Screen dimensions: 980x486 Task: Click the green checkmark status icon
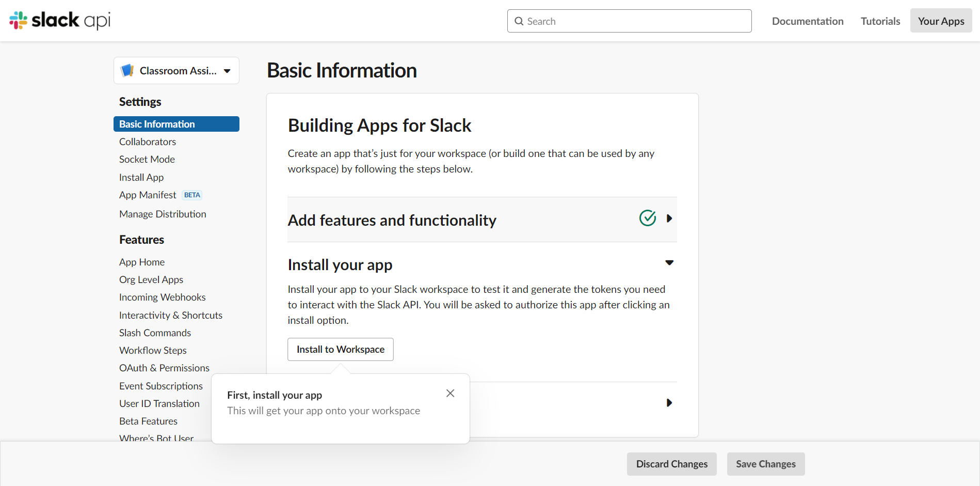click(647, 218)
